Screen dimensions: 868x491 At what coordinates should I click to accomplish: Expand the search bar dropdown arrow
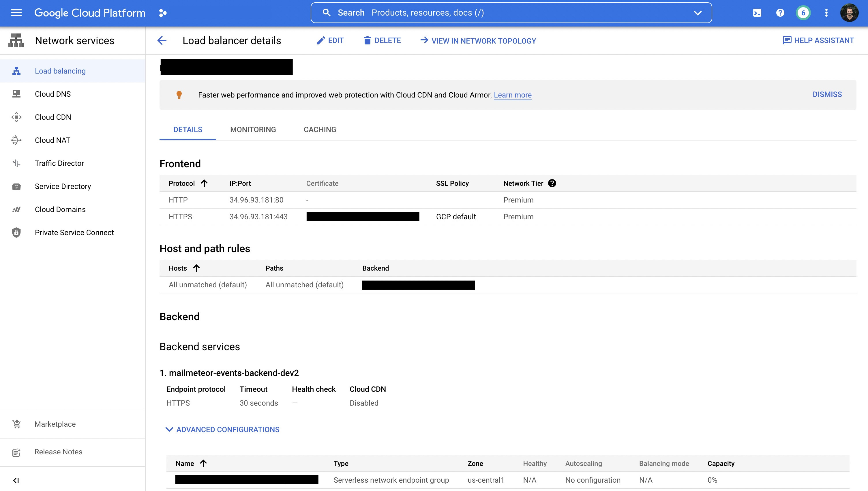[698, 13]
